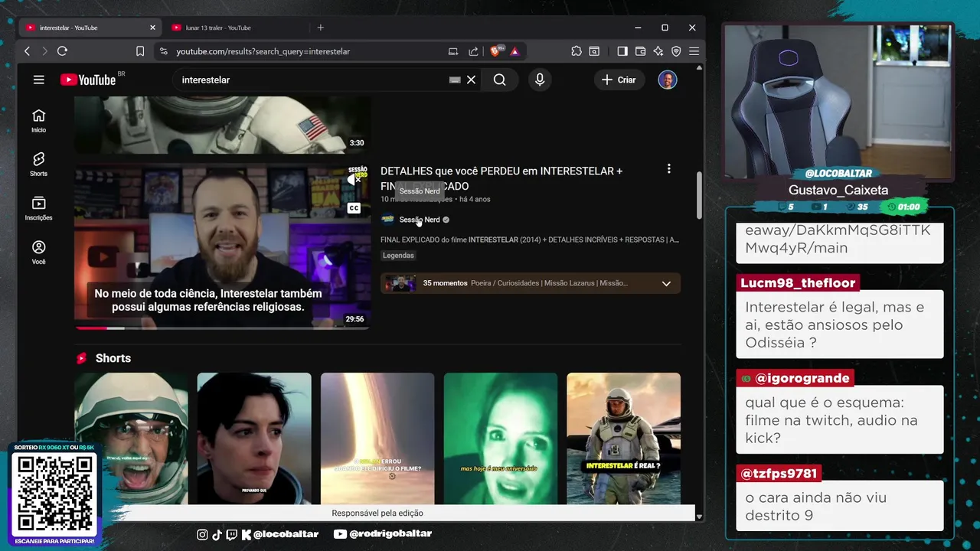The width and height of the screenshot is (980, 551).
Task: Click the magnifier search button
Action: (x=500, y=80)
